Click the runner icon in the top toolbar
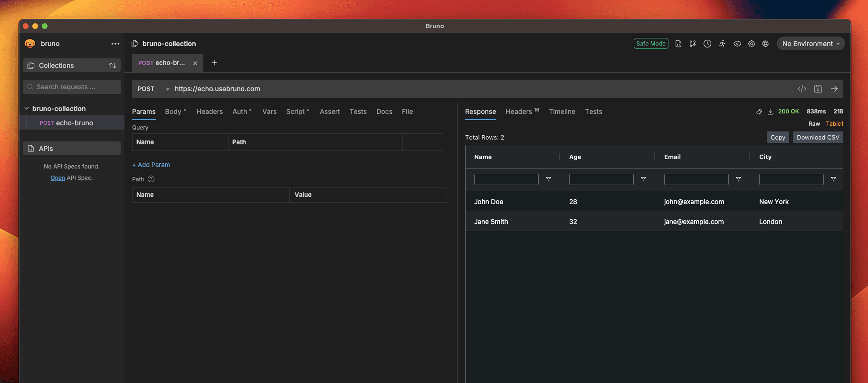Image resolution: width=868 pixels, height=383 pixels. pos(722,44)
